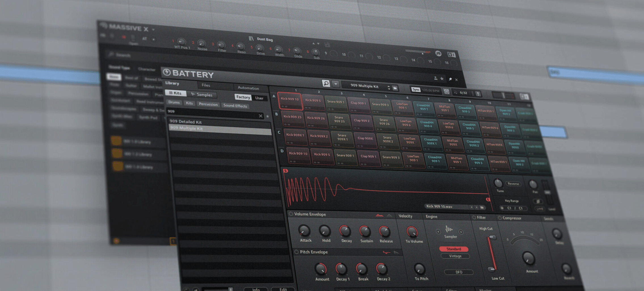Select the 909 Multiple Kit result
The width and height of the screenshot is (644, 291).
220,129
